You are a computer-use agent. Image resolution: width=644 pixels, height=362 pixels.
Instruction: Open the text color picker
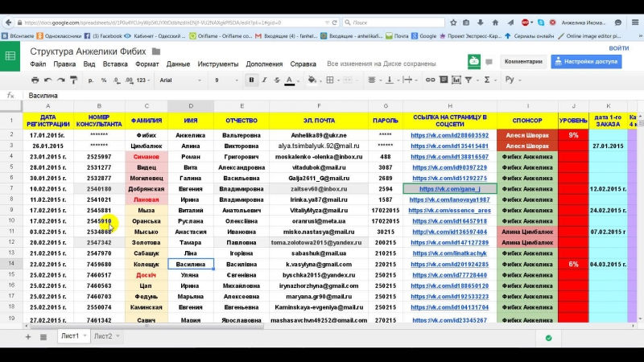pos(290,80)
